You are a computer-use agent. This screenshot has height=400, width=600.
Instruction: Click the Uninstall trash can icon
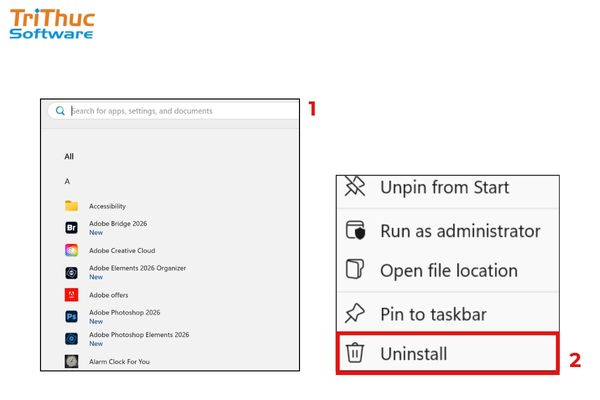click(x=355, y=353)
